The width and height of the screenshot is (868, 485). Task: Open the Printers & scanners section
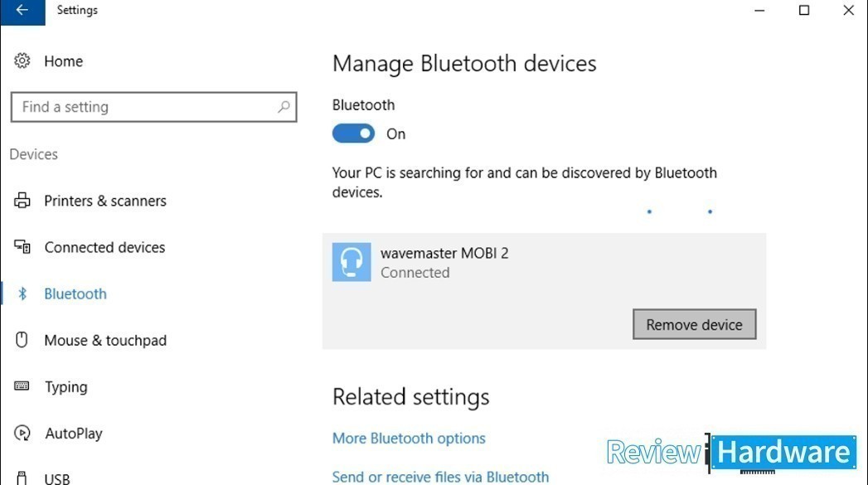pyautogui.click(x=105, y=201)
